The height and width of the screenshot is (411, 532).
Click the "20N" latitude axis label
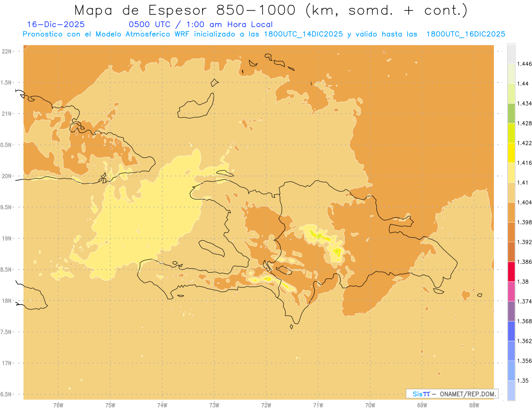[x=7, y=176]
